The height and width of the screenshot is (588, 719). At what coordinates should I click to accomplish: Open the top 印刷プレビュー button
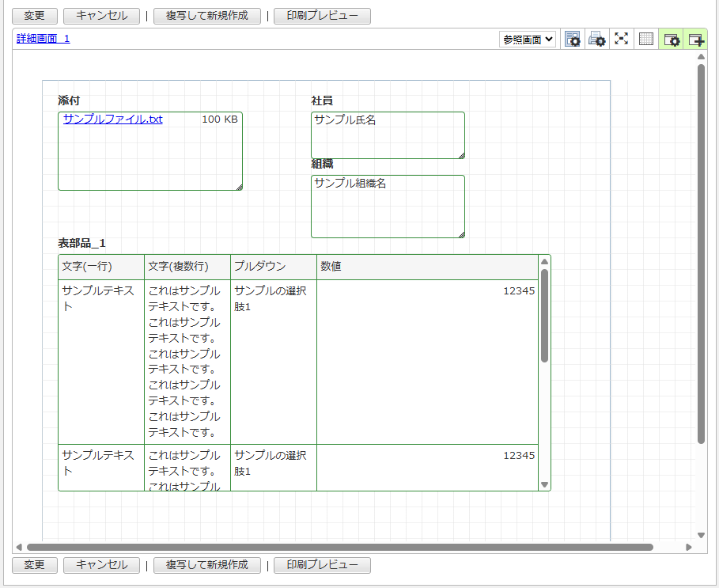(x=322, y=15)
